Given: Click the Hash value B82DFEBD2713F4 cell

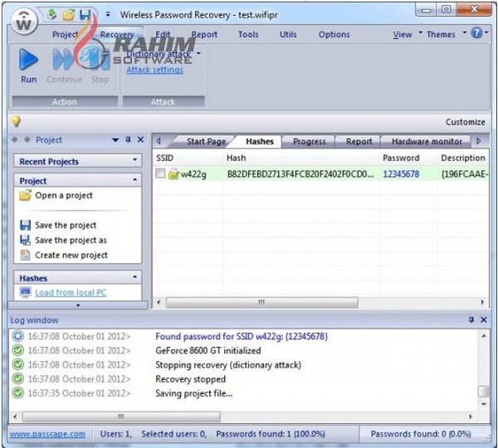Looking at the screenshot, I should click(300, 174).
